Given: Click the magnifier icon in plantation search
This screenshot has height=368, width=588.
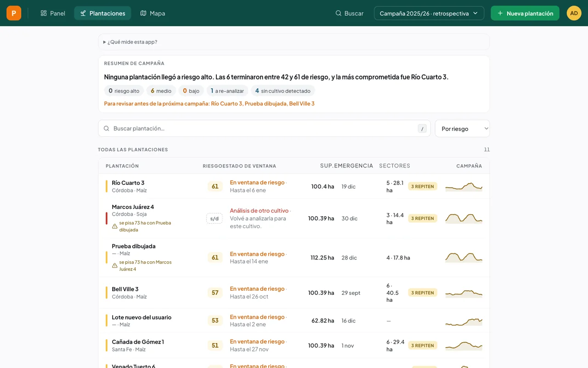Looking at the screenshot, I should pyautogui.click(x=107, y=128).
